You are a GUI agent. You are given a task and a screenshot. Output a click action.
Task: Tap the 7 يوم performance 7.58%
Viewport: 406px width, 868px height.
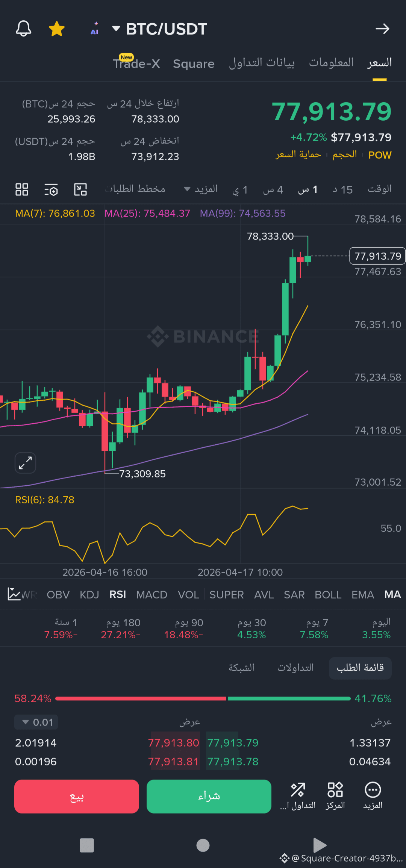point(314,629)
